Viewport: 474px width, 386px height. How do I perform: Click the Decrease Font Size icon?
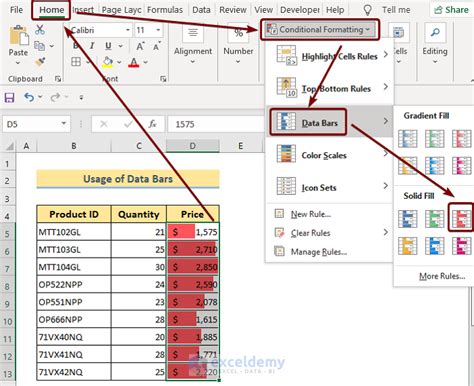[x=157, y=46]
